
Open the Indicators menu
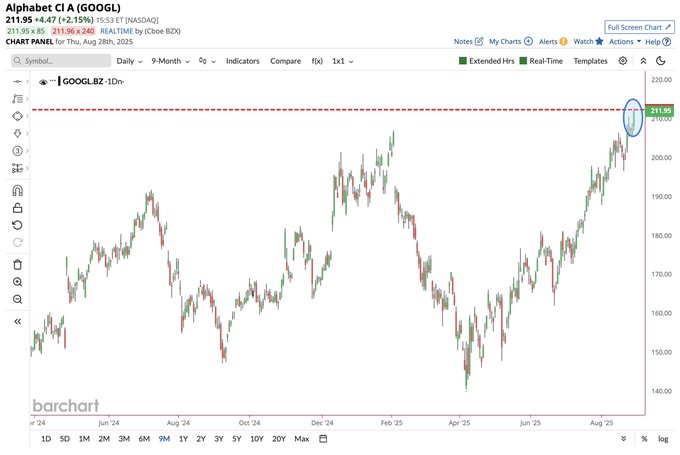242,61
